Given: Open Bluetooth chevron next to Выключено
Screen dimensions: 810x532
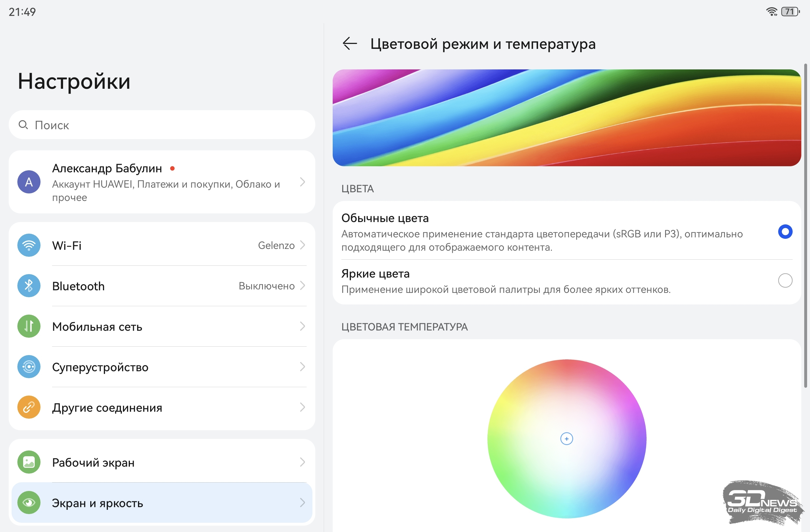Looking at the screenshot, I should click(302, 286).
